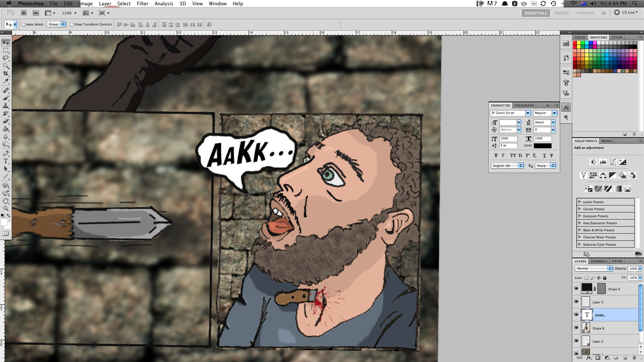Screen dimensions: 644x362
Task: Add Levels adjustment icon
Action: pyautogui.click(x=603, y=162)
